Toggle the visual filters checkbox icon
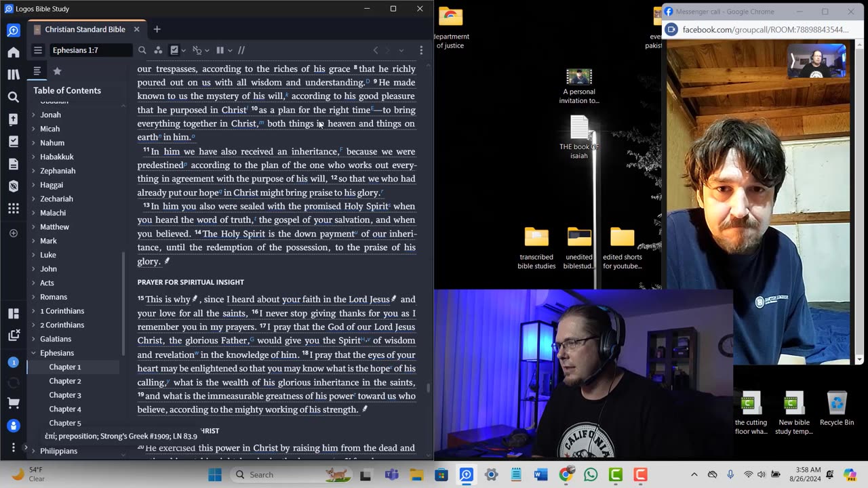The height and width of the screenshot is (488, 868). click(x=174, y=50)
